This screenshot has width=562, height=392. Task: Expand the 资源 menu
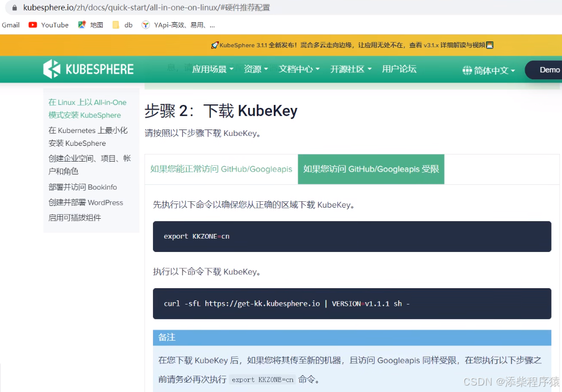coord(256,69)
